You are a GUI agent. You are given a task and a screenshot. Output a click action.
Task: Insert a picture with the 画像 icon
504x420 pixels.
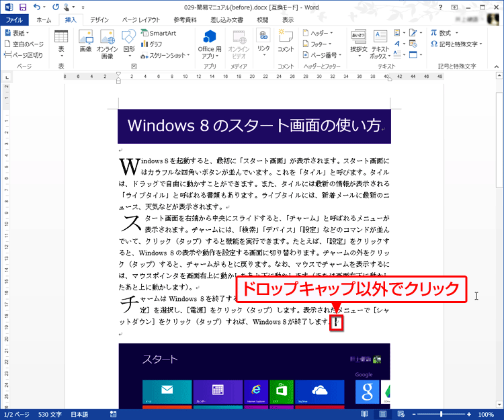(x=86, y=41)
